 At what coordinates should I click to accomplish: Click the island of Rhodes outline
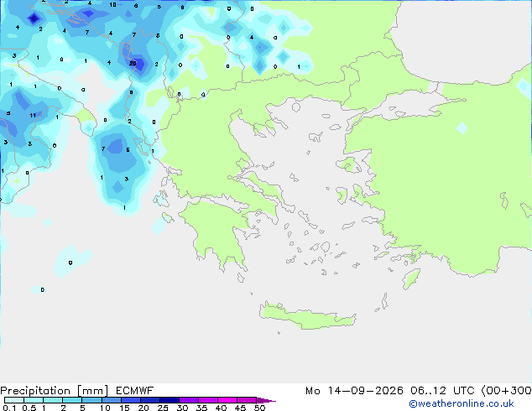(x=411, y=278)
